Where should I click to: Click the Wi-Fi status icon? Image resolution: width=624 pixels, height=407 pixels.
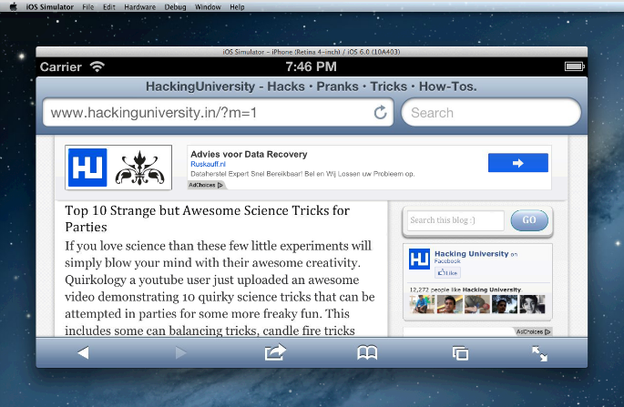coord(97,66)
